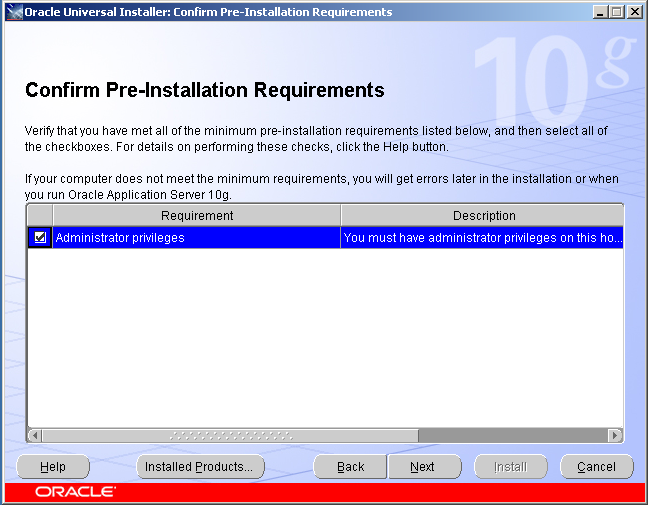Go Back to previous step
This screenshot has width=648, height=505.
tap(350, 467)
